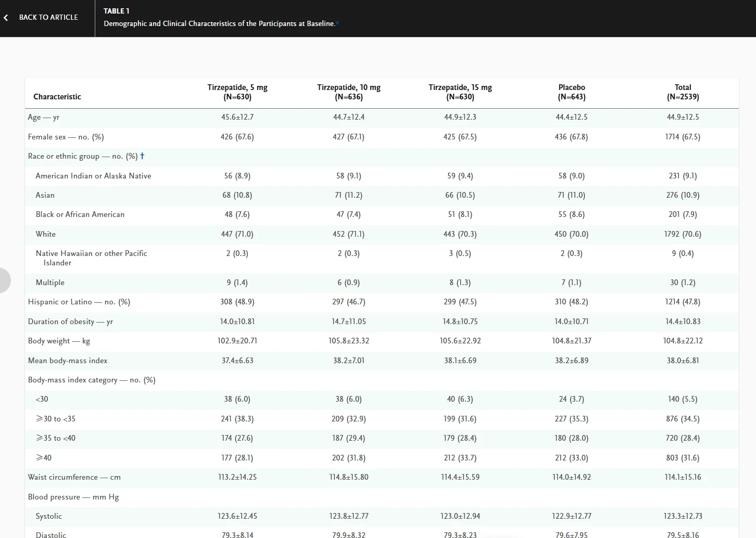Select the American Indian or Alaska Native label
This screenshot has height=538, width=756.
tap(94, 176)
